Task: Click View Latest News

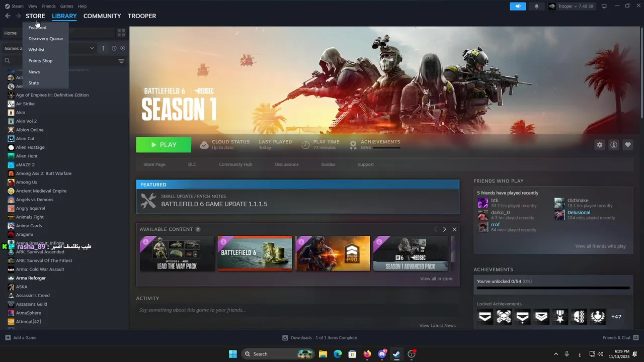Action: [x=437, y=326]
